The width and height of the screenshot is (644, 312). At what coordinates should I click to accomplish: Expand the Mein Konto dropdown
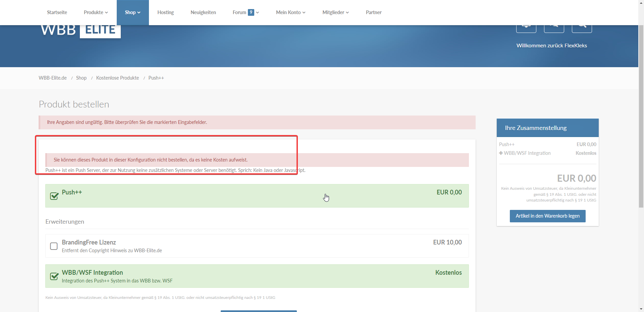click(x=290, y=12)
